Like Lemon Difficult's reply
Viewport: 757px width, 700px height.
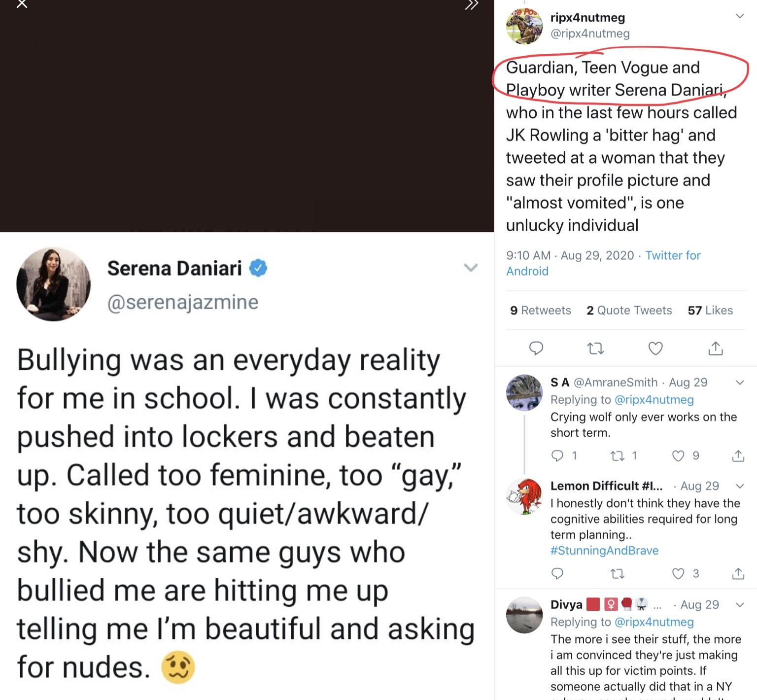(679, 574)
